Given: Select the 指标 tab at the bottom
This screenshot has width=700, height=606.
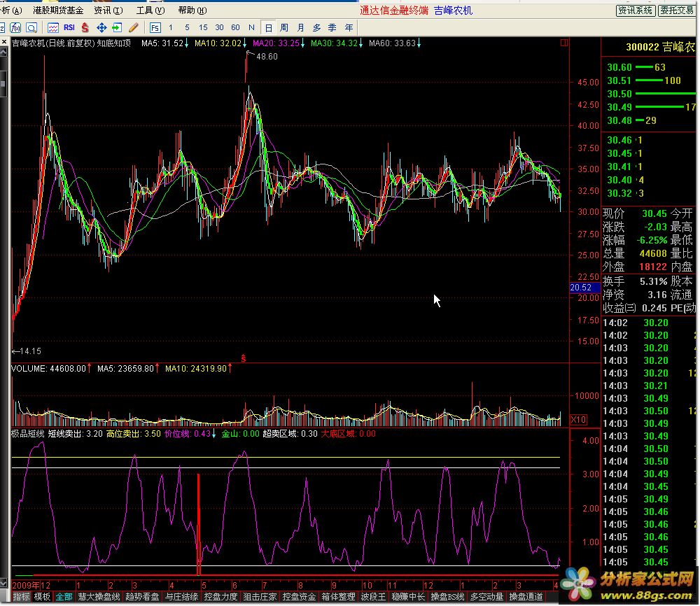Looking at the screenshot, I should point(21,597).
